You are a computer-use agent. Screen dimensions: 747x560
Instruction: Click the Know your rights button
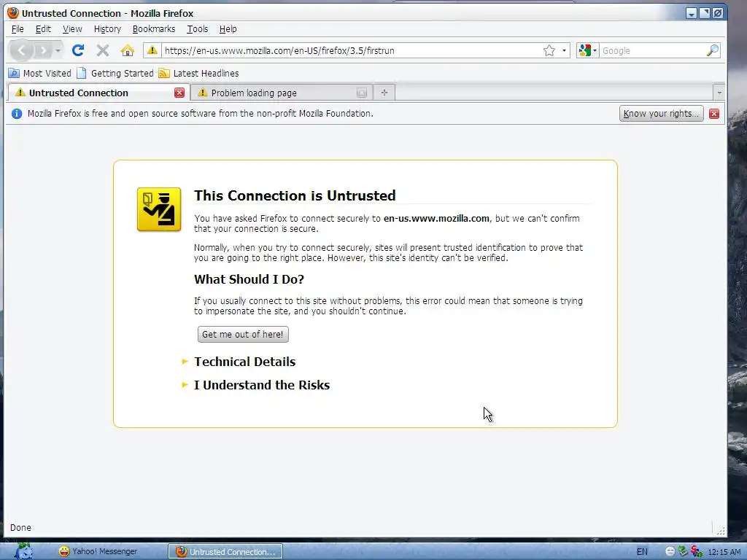coord(661,113)
